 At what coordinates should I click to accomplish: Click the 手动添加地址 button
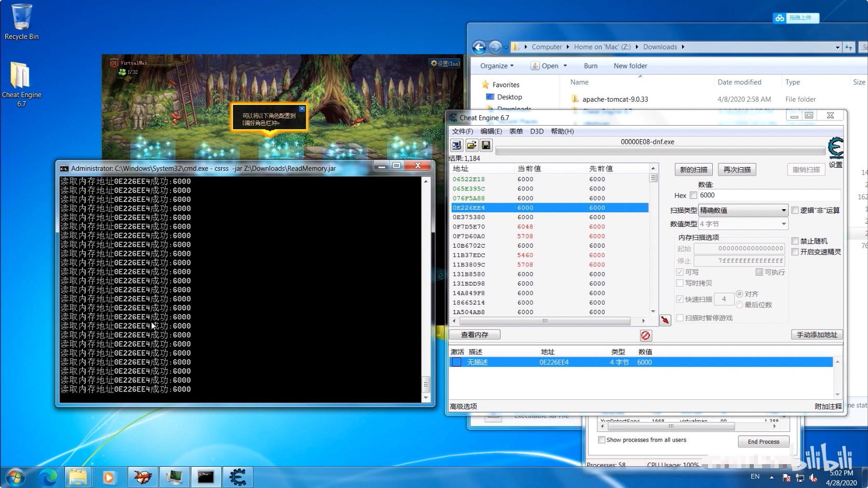817,335
